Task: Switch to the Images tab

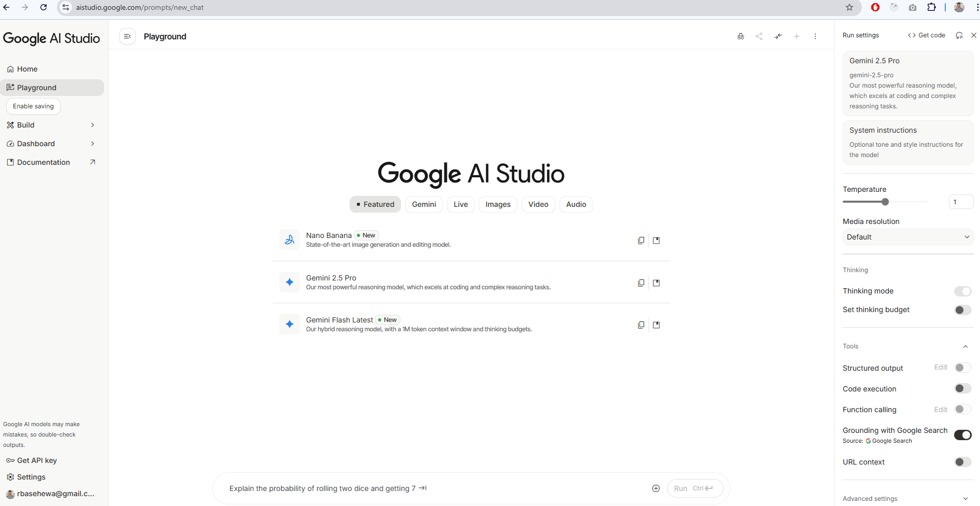Action: [497, 204]
